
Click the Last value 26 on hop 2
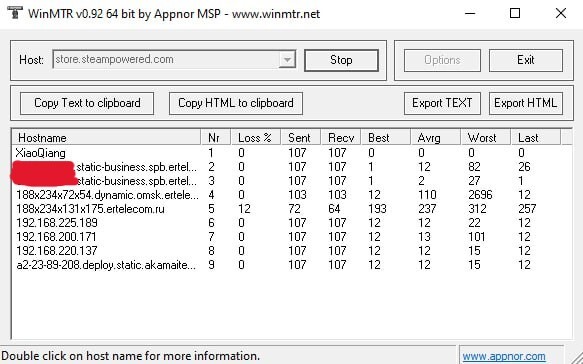point(524,167)
